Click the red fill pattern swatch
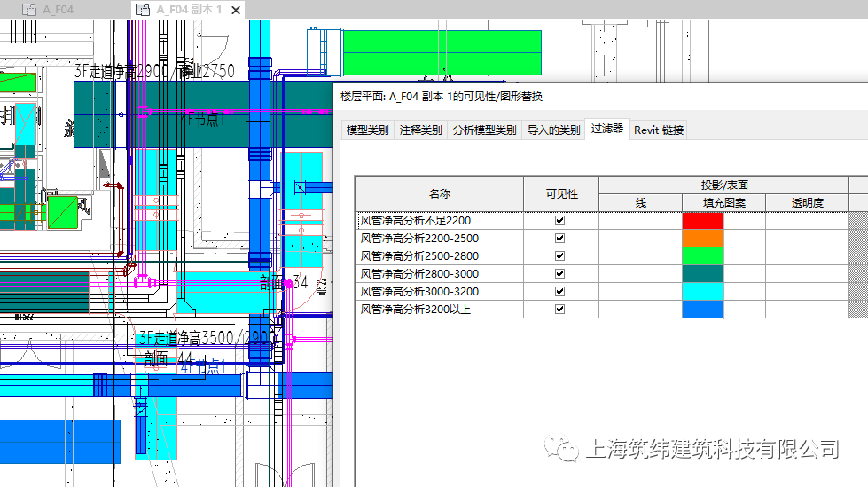The image size is (868, 487). click(x=702, y=221)
